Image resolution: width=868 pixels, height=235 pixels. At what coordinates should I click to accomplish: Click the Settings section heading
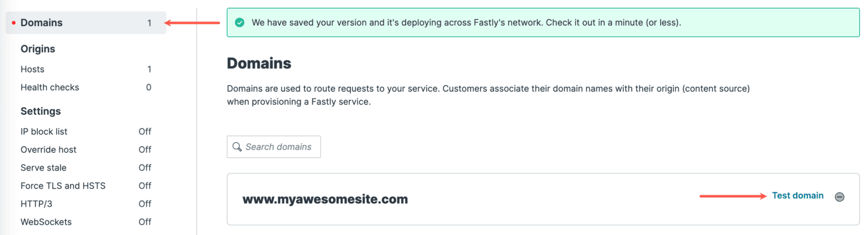click(x=41, y=111)
